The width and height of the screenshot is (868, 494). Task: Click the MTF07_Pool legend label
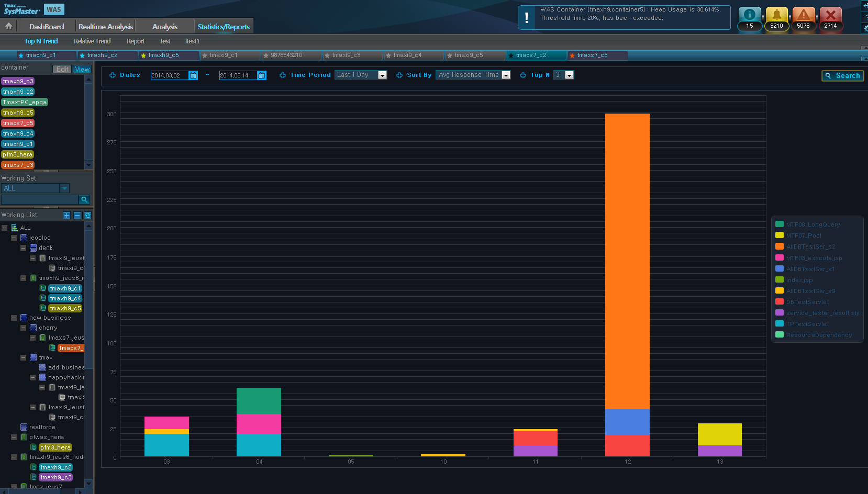(804, 235)
